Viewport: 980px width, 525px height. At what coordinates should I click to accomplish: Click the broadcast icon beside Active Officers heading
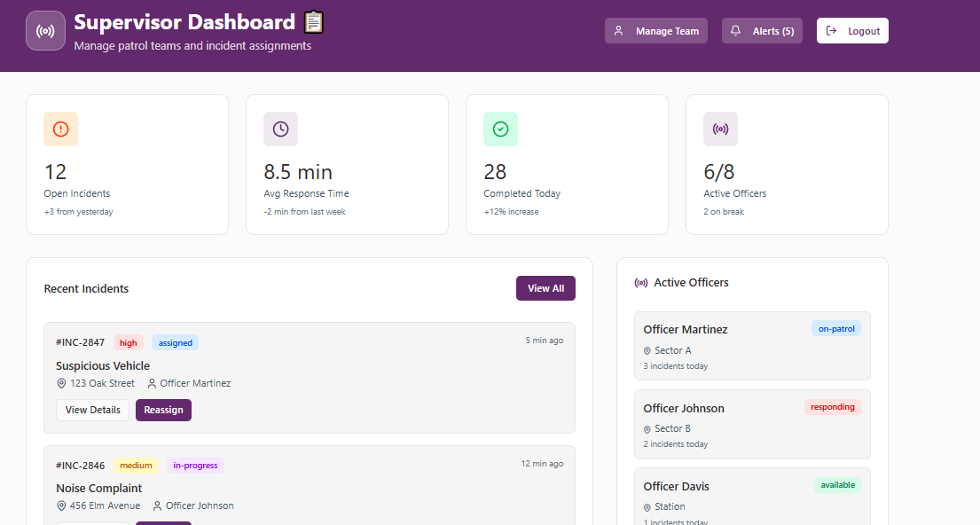click(640, 282)
